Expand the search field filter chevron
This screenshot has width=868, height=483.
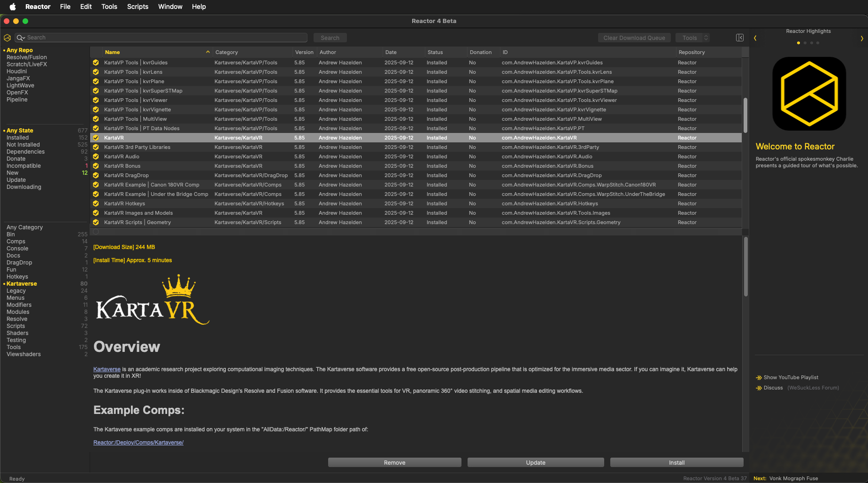[24, 38]
